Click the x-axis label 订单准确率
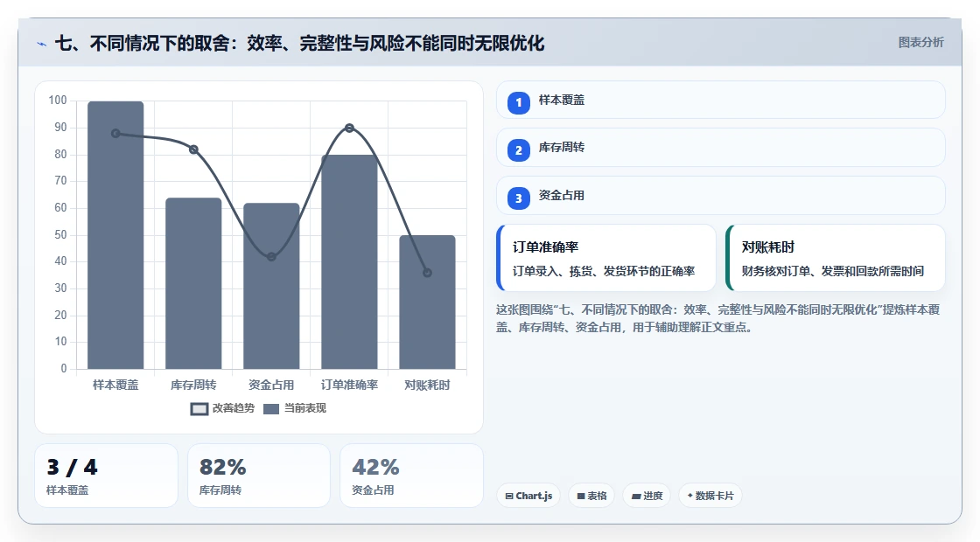980x542 pixels. (349, 386)
